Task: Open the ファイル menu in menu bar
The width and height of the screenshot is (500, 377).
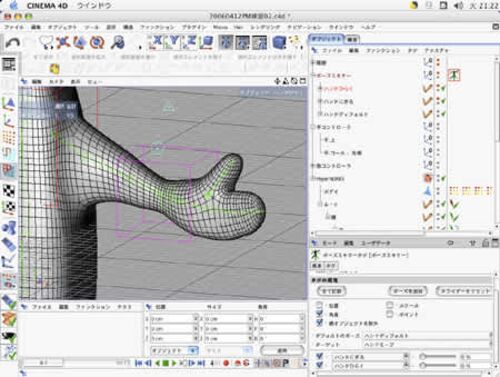Action: tap(14, 27)
